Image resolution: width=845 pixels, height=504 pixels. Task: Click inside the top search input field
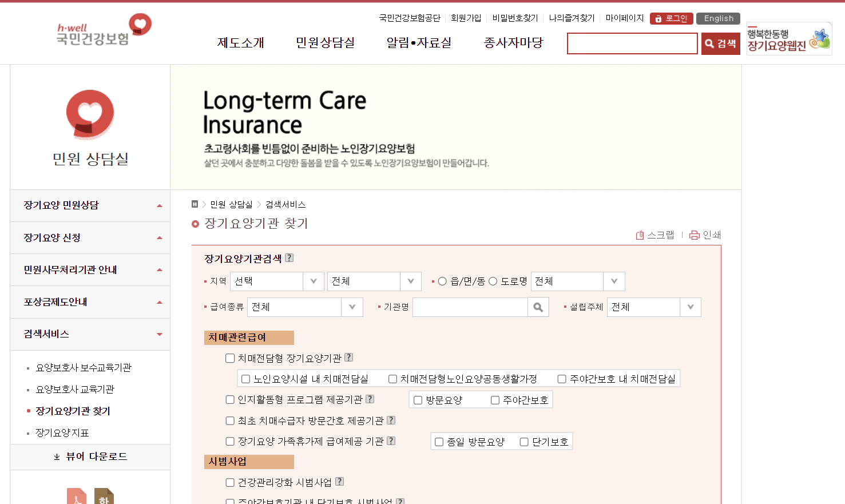click(x=632, y=43)
